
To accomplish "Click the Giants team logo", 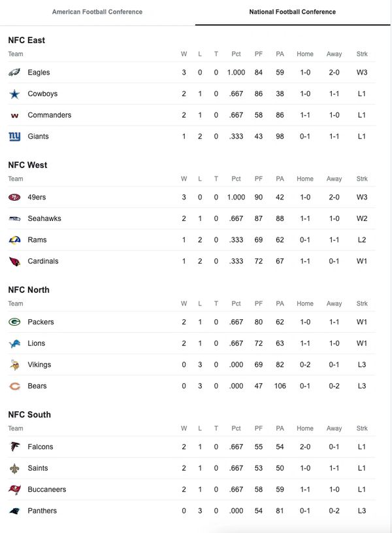I will (14, 137).
